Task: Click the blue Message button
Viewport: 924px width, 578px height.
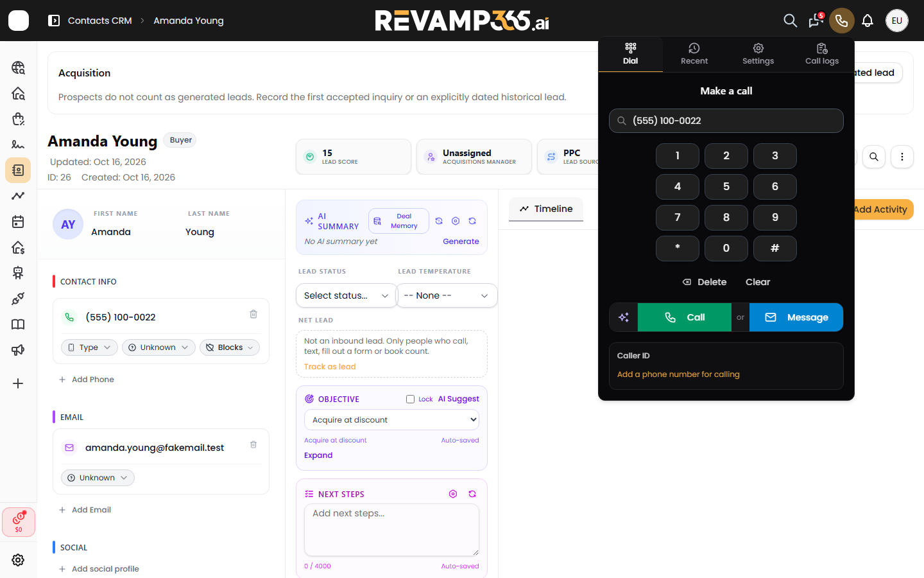Action: coord(796,317)
